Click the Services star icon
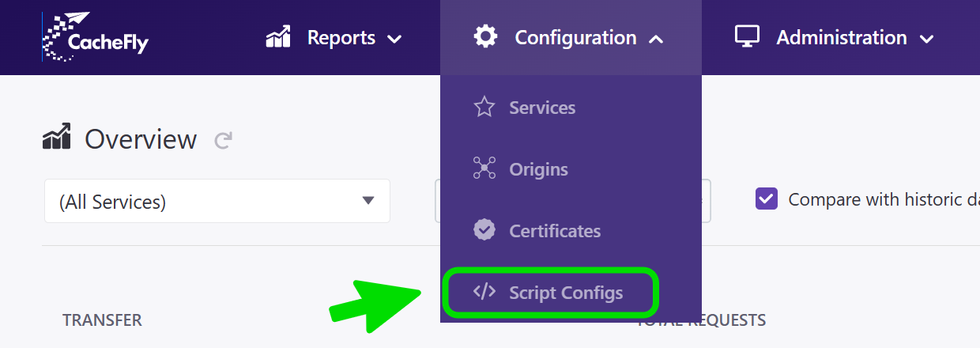 point(484,108)
